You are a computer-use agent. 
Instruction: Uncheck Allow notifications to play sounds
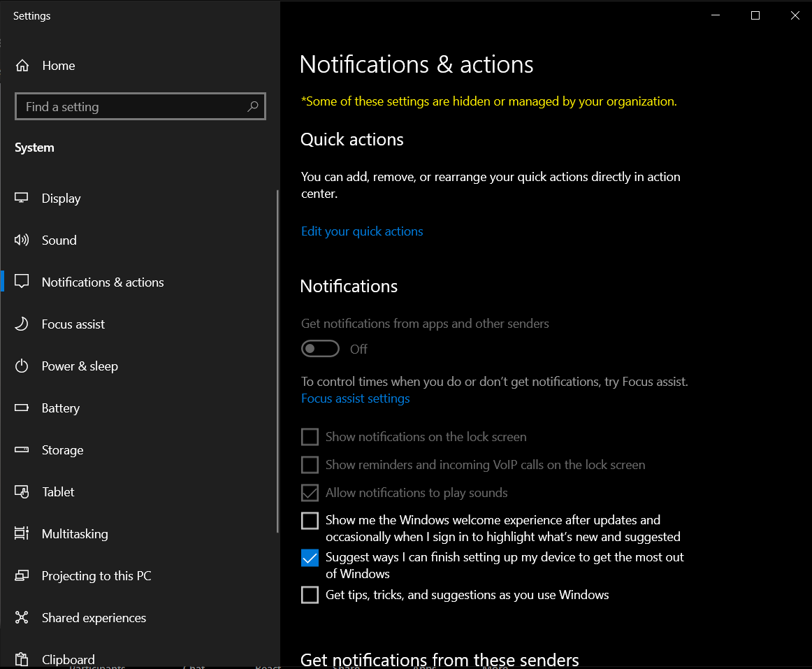click(310, 493)
